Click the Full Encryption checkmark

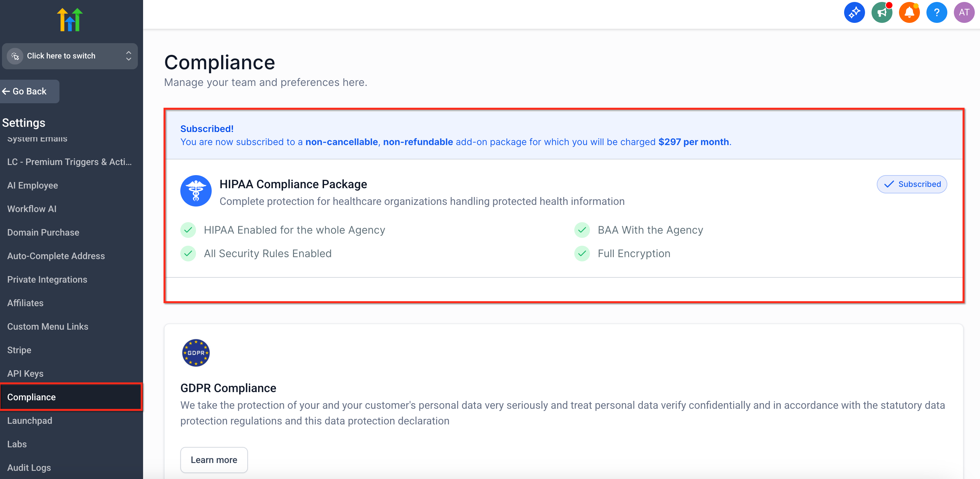(x=582, y=254)
